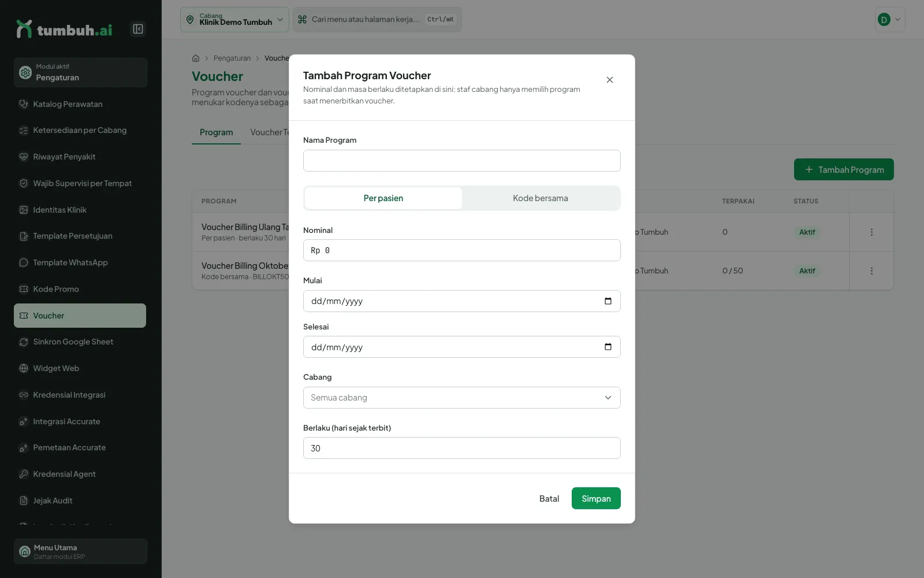Screen dimensions: 924x578
Task: Open Wajib Supervisi per Tempat
Action: pos(80,183)
